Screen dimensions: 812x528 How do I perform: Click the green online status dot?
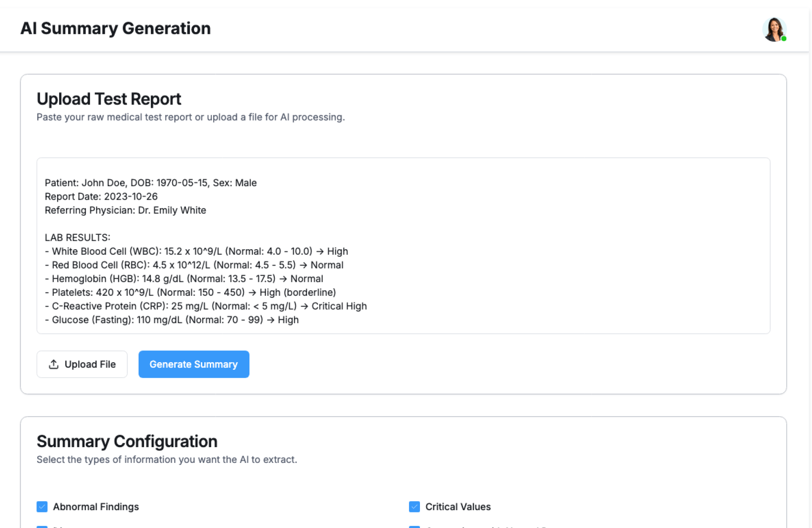[x=784, y=39]
